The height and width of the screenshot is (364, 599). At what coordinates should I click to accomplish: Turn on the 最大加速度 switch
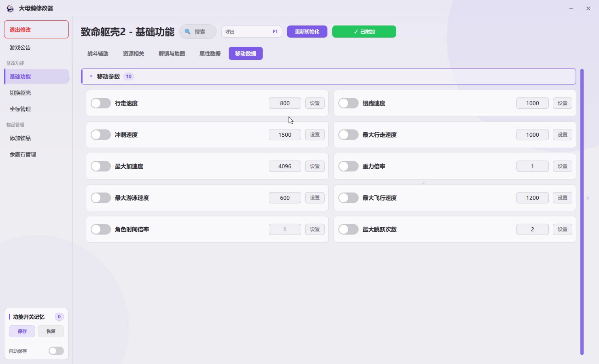click(x=101, y=166)
